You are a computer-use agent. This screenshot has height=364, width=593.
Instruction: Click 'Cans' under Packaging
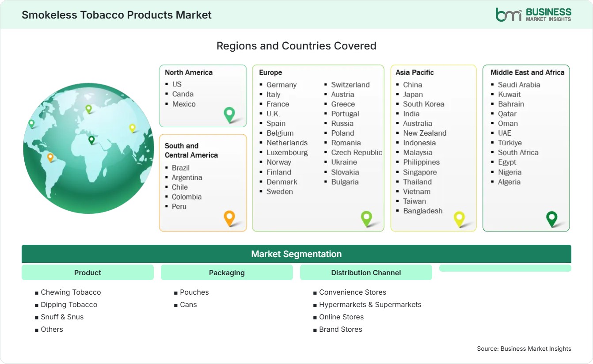[x=189, y=304]
